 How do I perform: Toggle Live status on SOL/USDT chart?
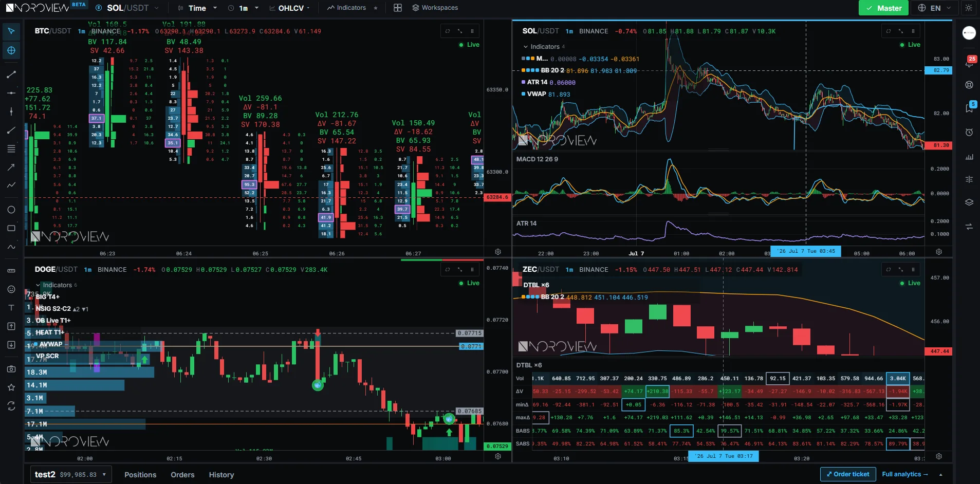(x=910, y=45)
